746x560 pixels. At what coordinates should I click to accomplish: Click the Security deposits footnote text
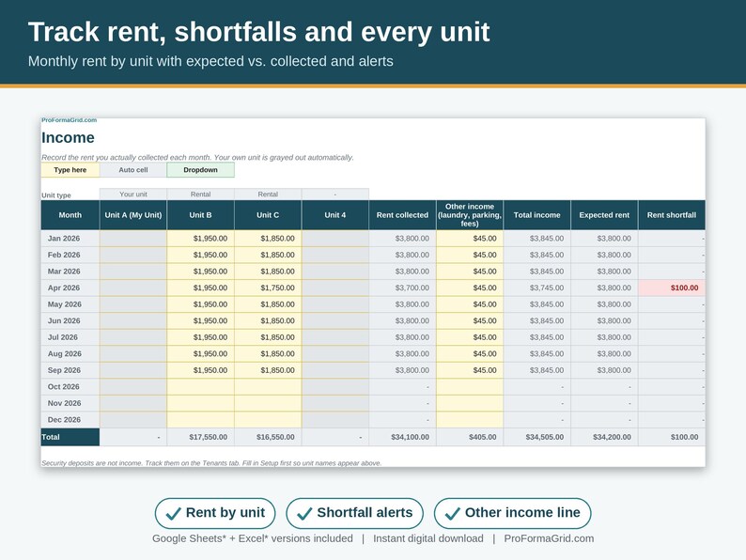(211, 463)
